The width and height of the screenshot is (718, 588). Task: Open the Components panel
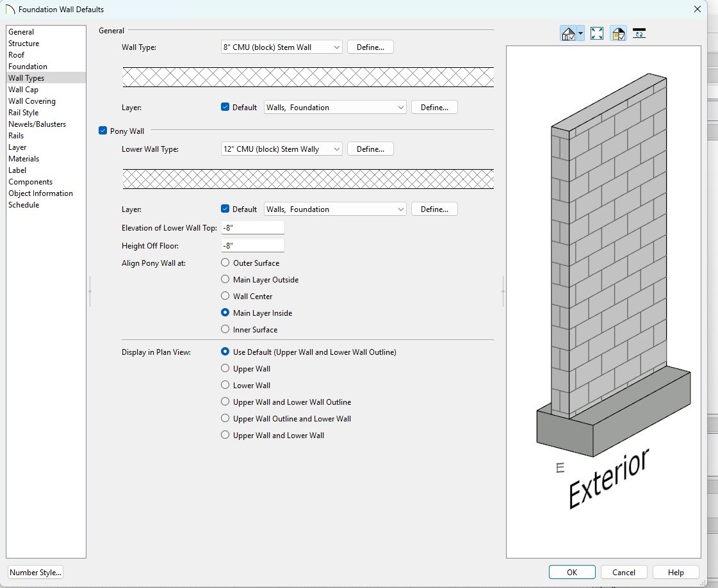pyautogui.click(x=30, y=181)
